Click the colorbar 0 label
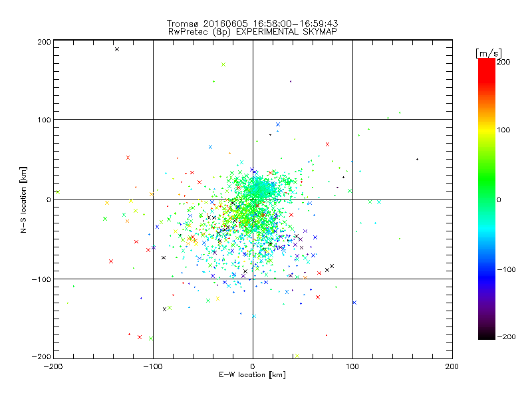The image size is (532, 399). click(x=499, y=199)
